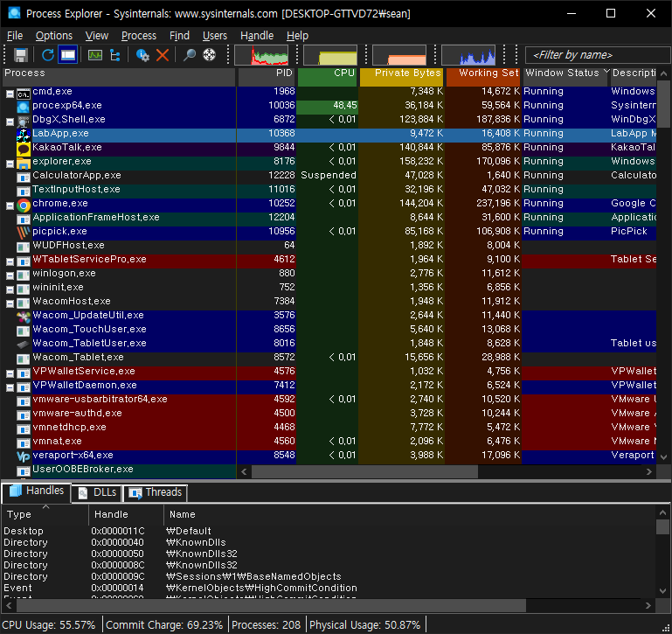Viewport: 672px width, 634px height.
Task: Toggle Show Process Tree icon
Action: point(114,55)
